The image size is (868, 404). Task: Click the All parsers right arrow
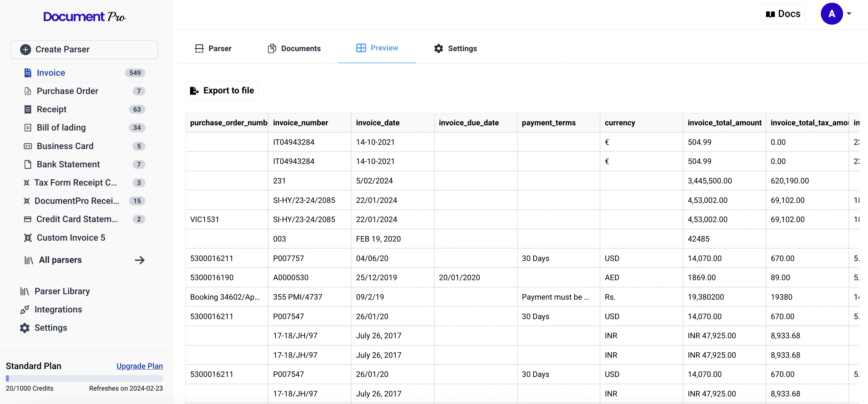click(140, 260)
